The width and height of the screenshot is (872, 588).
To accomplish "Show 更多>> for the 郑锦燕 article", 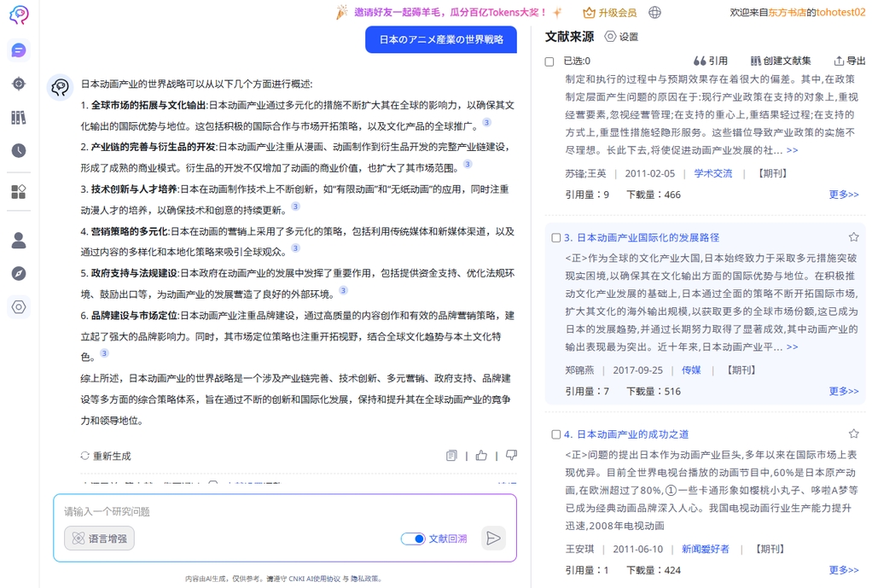I will [844, 391].
